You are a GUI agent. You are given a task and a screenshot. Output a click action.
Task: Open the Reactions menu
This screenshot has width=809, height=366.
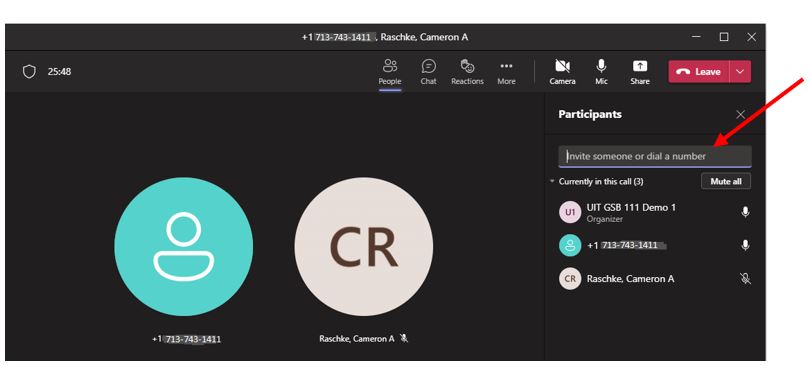click(467, 72)
